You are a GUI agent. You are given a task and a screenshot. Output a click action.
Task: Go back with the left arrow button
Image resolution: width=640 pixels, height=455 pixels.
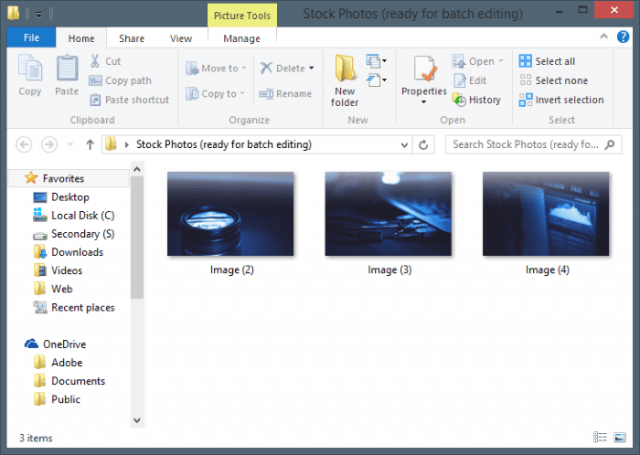pyautogui.click(x=24, y=144)
